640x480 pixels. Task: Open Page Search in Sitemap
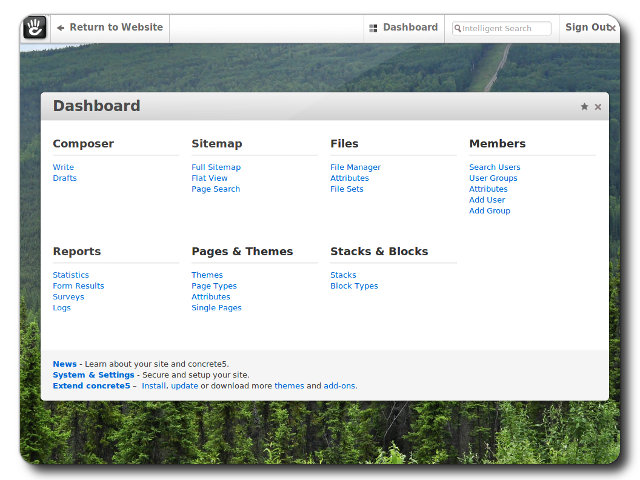(x=215, y=189)
